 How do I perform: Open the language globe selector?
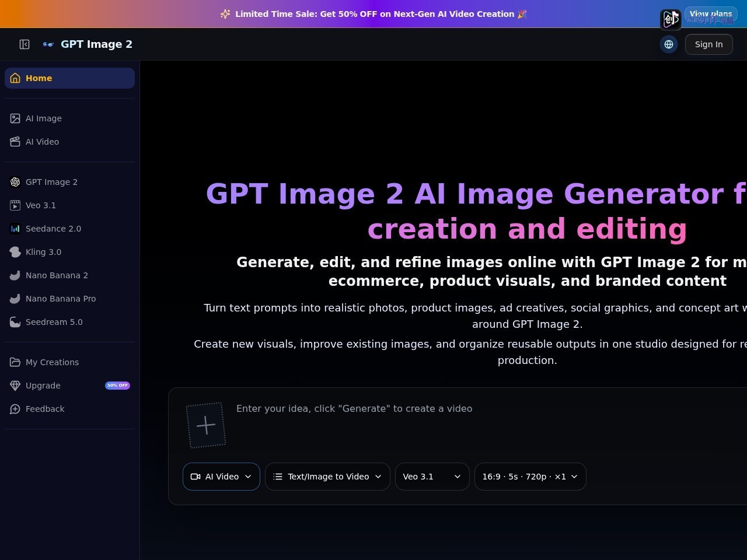click(x=669, y=44)
